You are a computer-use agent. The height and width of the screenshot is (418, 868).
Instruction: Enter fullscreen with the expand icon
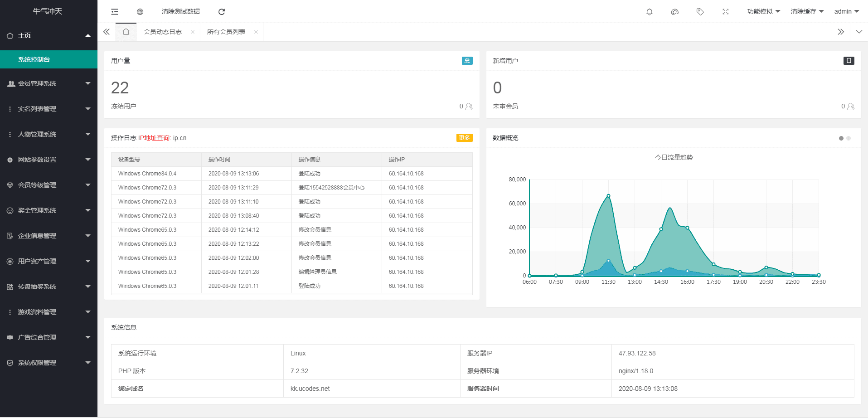725,12
